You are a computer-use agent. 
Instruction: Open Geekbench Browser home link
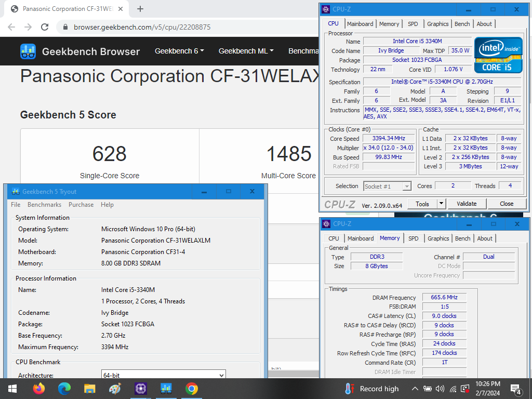point(91,51)
